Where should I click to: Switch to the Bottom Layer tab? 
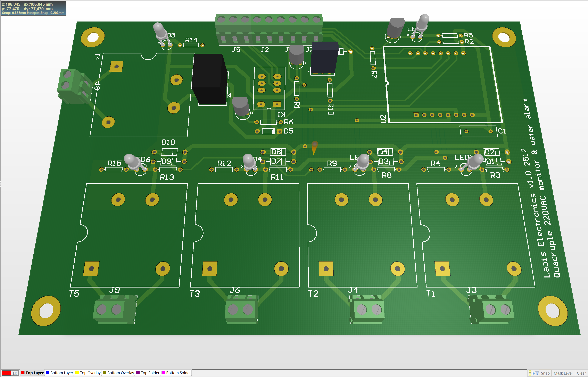coord(61,372)
